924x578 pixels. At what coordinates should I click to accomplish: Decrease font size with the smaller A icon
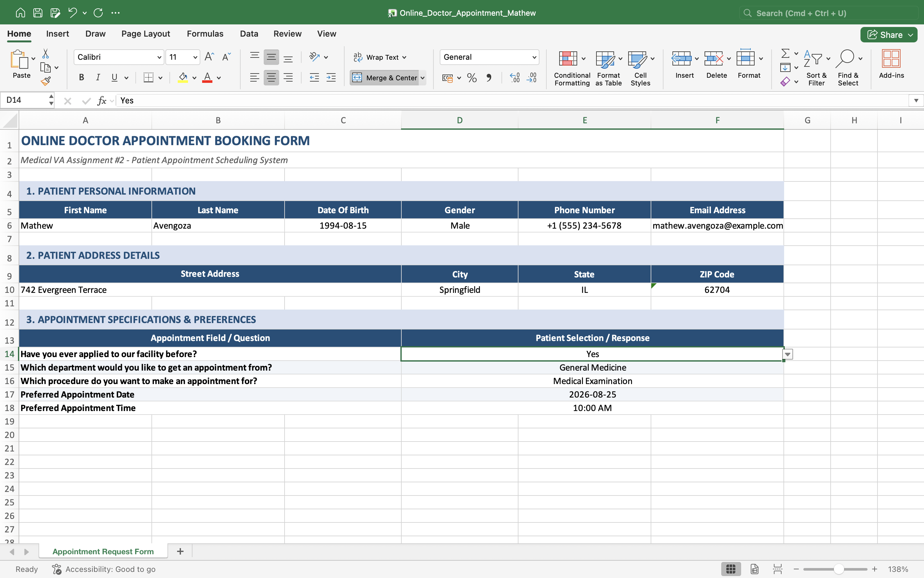227,57
